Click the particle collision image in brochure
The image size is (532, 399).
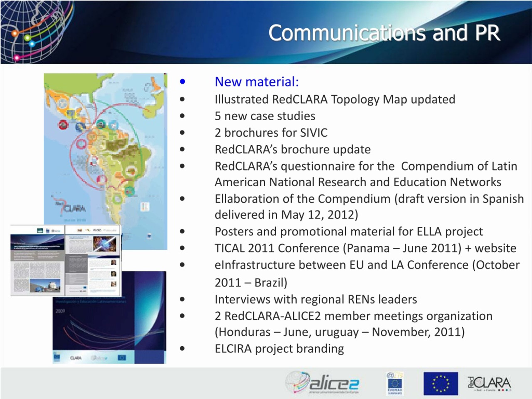pos(105,244)
